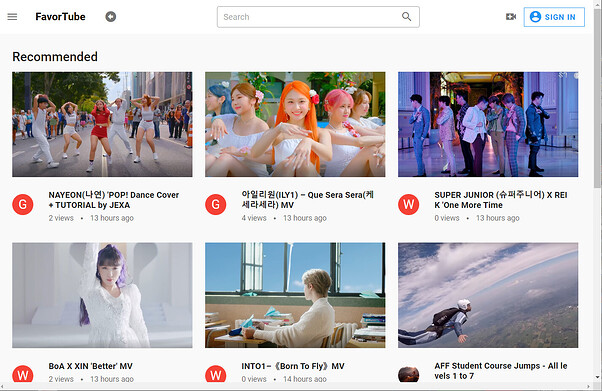The height and width of the screenshot is (391, 602).
Task: Click the horizontal scrollbar left arrow
Action: 2,386
